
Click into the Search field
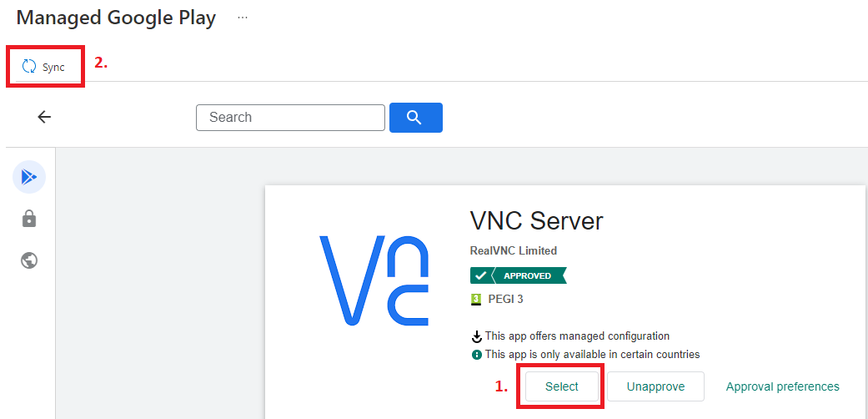(290, 118)
